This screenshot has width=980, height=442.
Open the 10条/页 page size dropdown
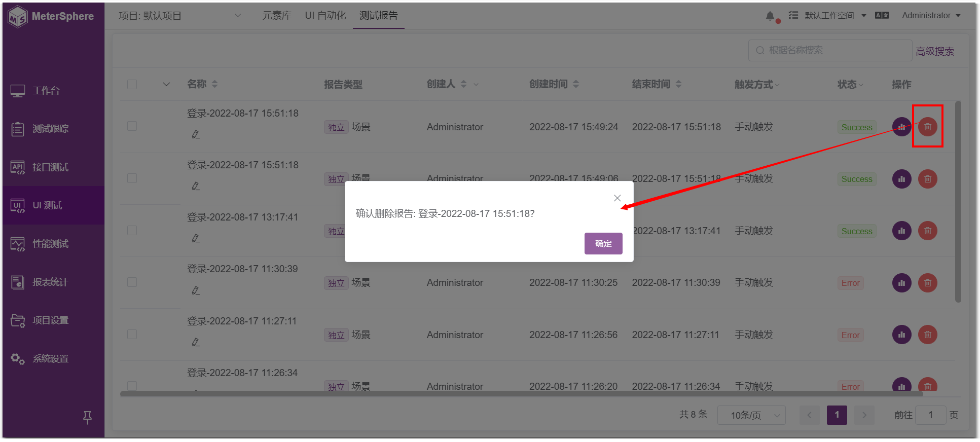[751, 415]
